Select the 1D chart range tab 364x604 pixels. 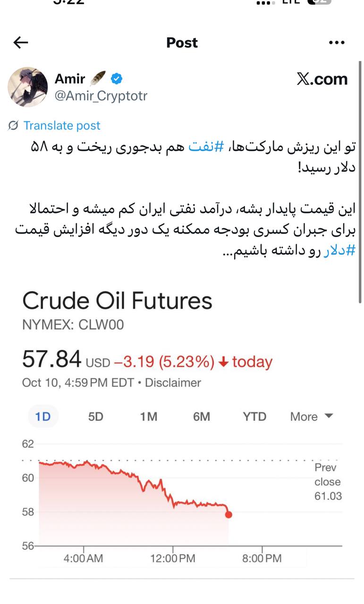point(43,417)
